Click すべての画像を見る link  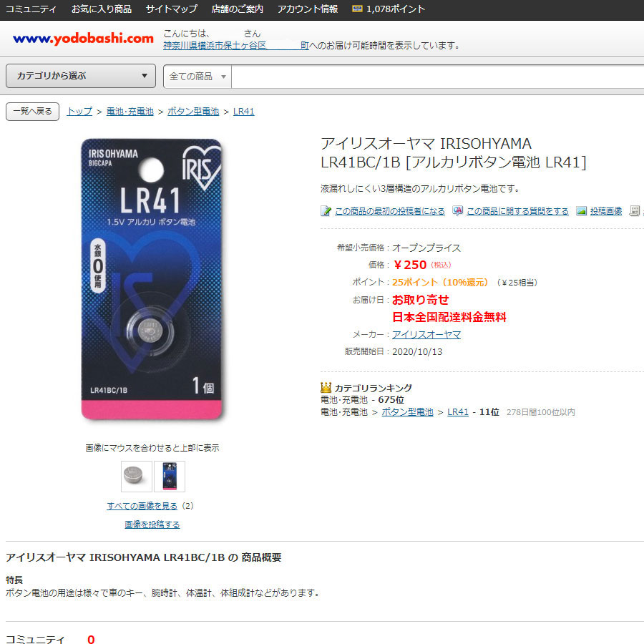[142, 506]
